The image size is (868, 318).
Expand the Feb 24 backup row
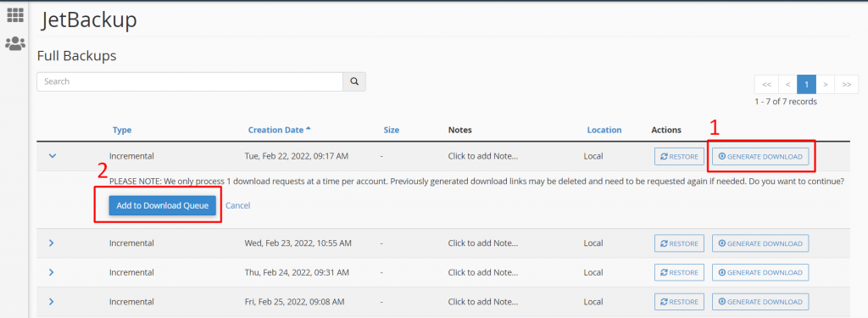pyautogui.click(x=52, y=272)
